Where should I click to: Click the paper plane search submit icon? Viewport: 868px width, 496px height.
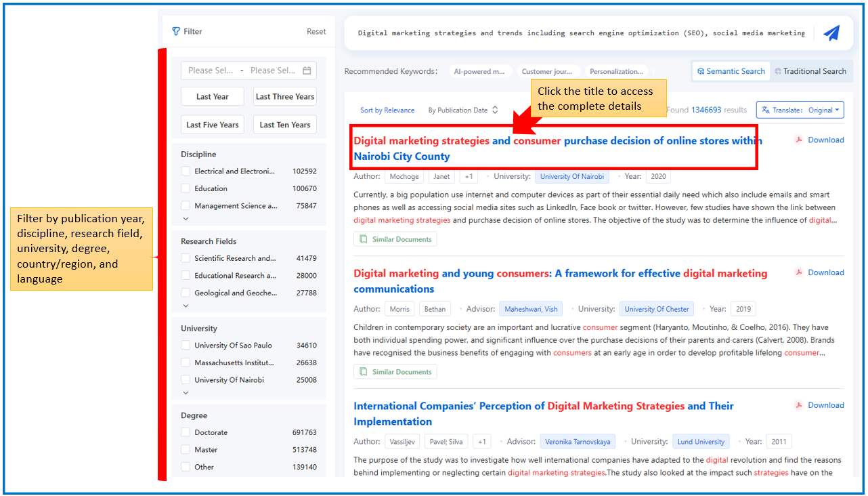click(x=831, y=33)
